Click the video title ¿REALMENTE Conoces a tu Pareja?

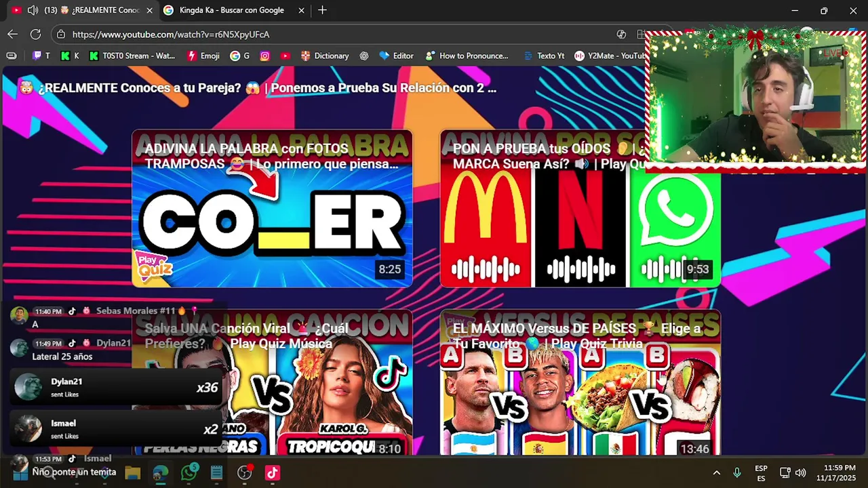coord(258,88)
